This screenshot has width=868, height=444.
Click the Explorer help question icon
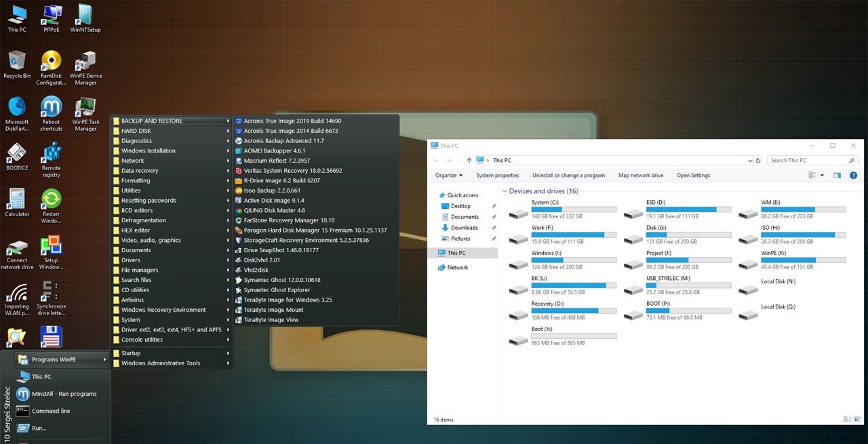click(x=854, y=175)
